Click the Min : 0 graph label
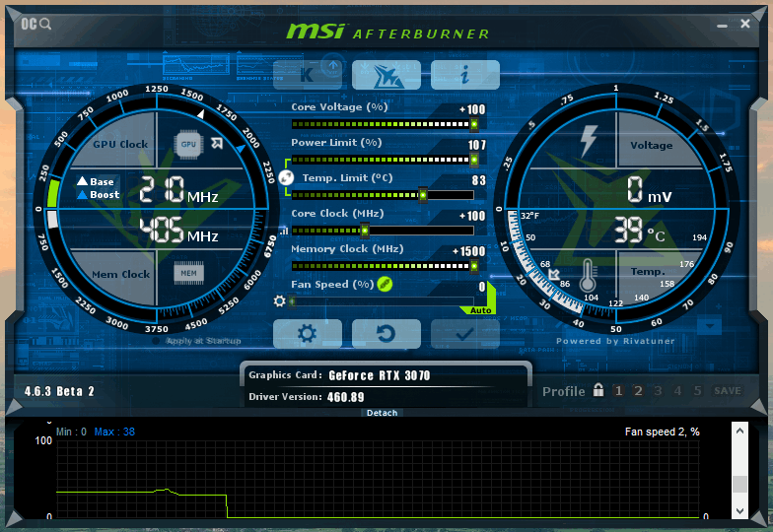This screenshot has height=532, width=773. tap(71, 432)
